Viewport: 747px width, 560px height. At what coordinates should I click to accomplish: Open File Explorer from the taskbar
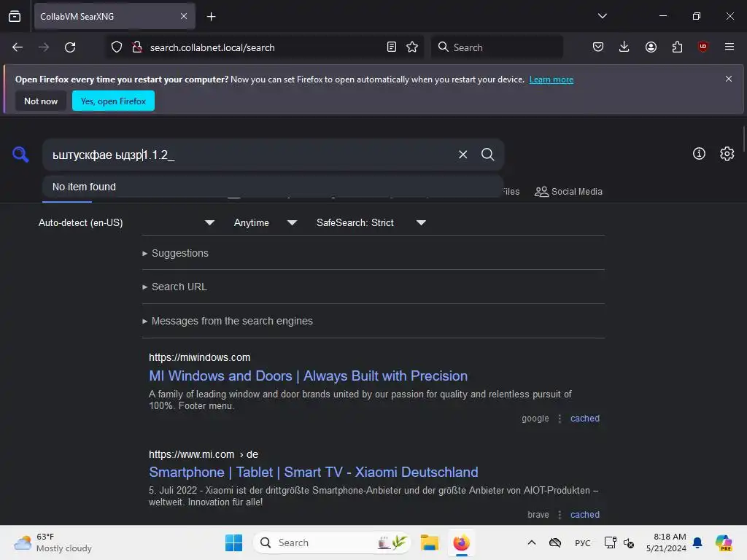pyautogui.click(x=429, y=542)
